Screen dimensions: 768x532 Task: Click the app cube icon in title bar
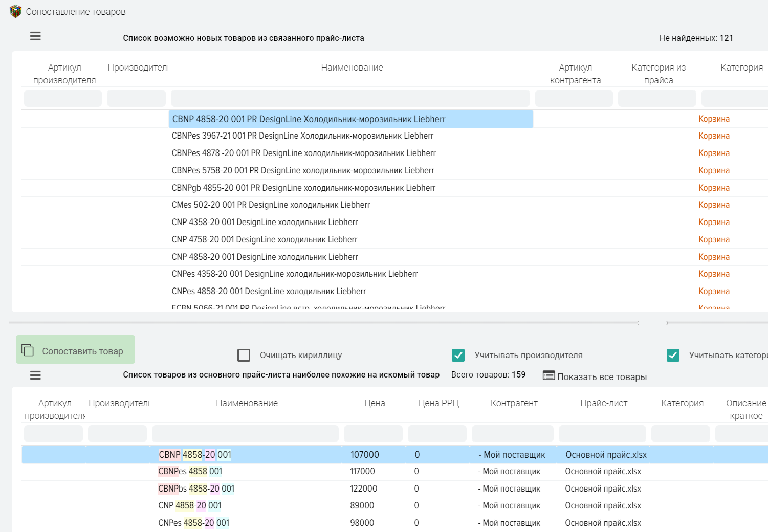(x=15, y=11)
